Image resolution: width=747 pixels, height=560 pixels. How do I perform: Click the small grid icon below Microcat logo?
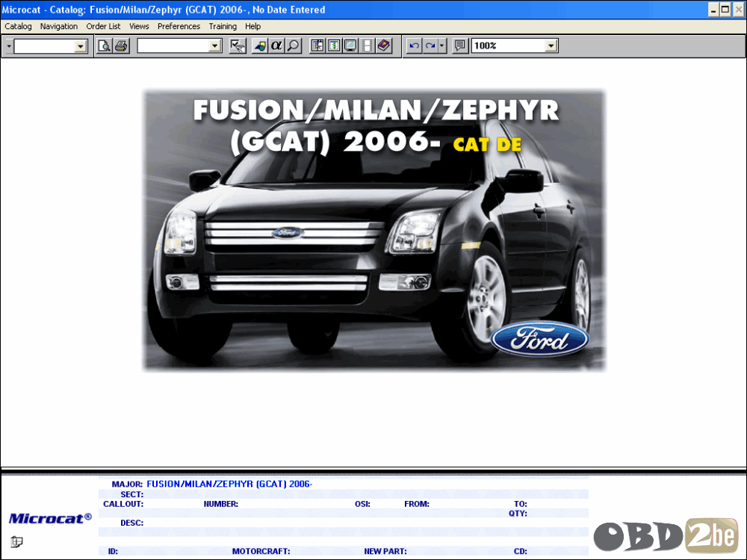[16, 541]
